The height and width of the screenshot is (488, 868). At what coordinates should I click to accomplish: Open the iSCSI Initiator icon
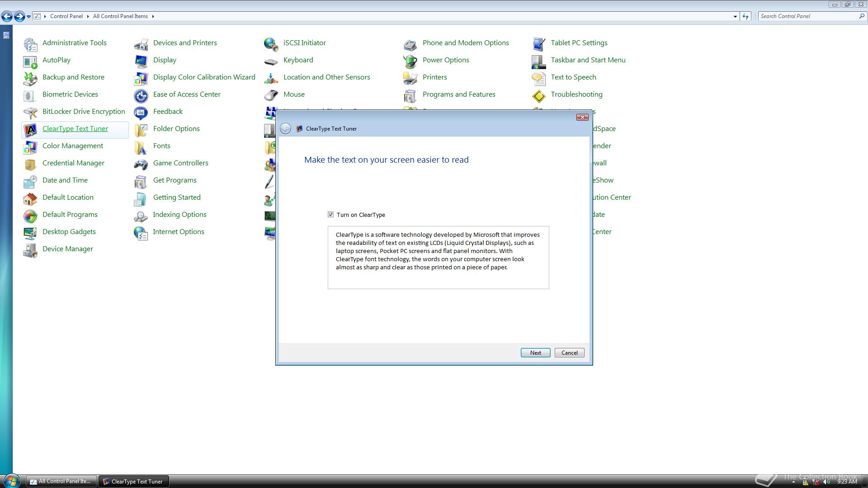pyautogui.click(x=271, y=44)
